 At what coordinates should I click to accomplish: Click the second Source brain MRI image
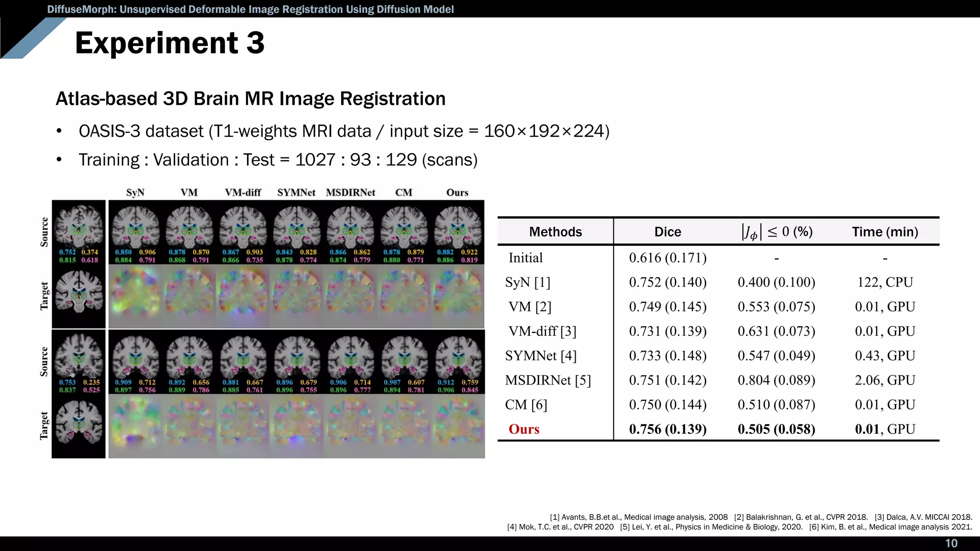pos(79,355)
